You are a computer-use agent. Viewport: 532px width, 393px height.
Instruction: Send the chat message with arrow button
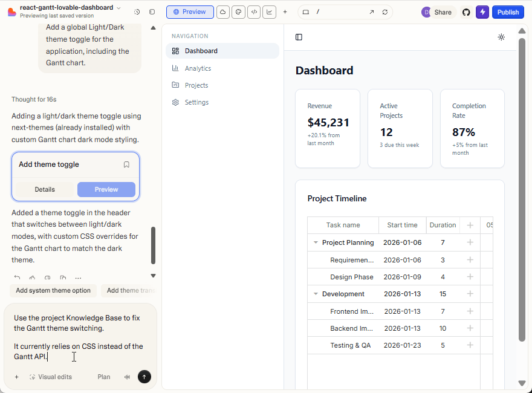[x=144, y=377]
